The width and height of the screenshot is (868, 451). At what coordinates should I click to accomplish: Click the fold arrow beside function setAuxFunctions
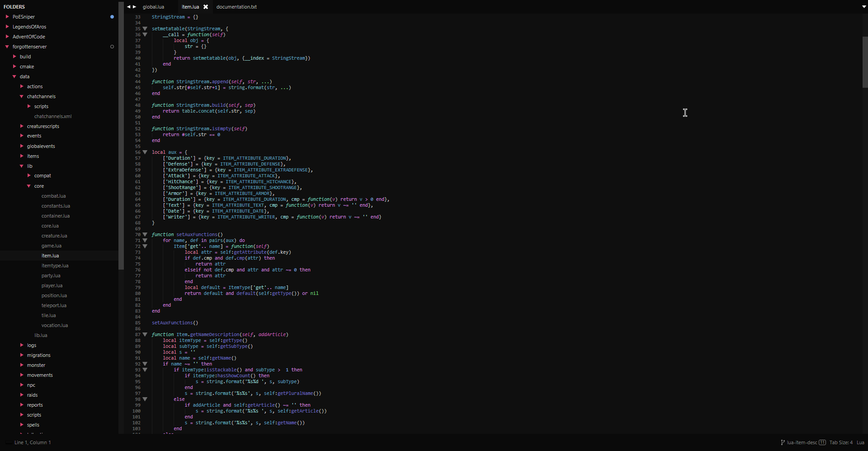point(145,234)
